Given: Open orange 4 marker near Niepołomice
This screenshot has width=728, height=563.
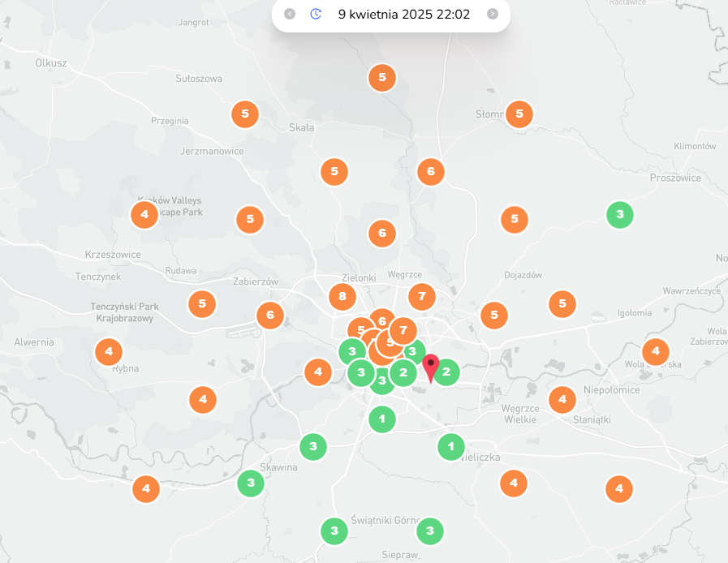Looking at the screenshot, I should tap(562, 399).
